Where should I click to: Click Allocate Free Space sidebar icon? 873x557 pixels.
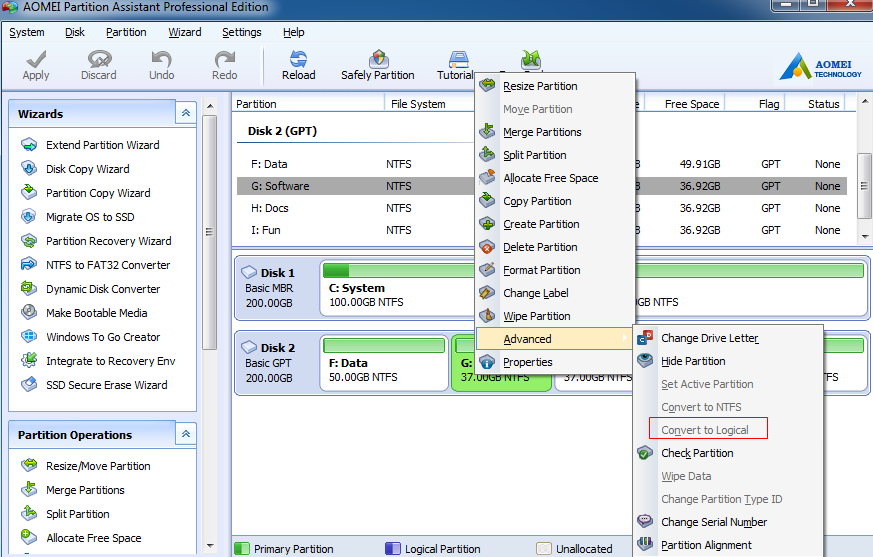point(29,538)
